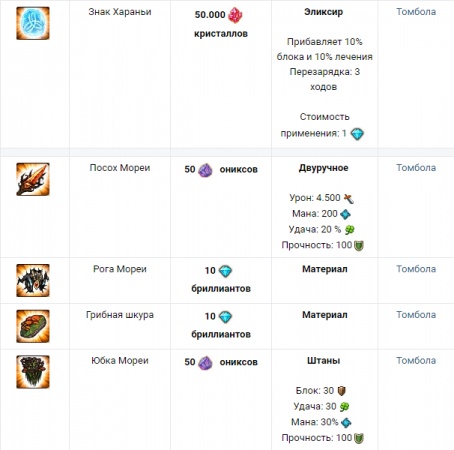The height and width of the screenshot is (450, 454).
Task: Click the Грибная шкура item icon
Action: (x=33, y=326)
